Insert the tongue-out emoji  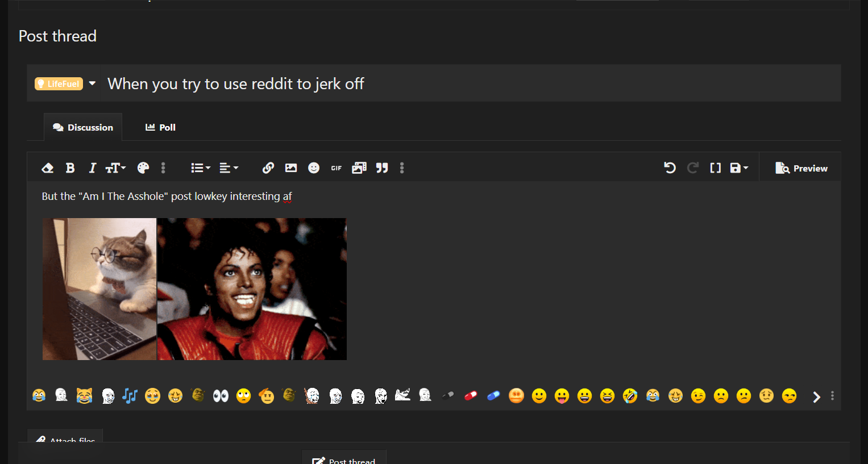coord(562,396)
